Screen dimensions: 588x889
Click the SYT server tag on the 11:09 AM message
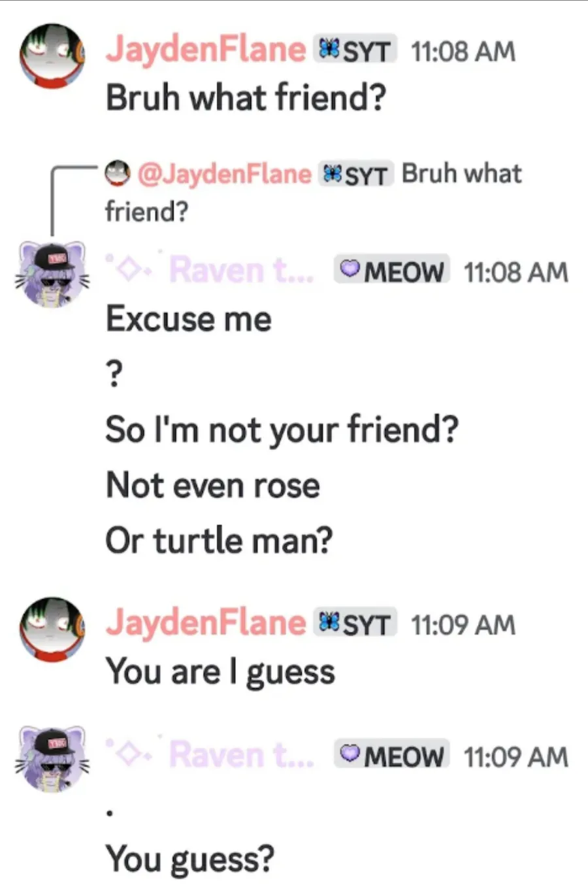355,624
